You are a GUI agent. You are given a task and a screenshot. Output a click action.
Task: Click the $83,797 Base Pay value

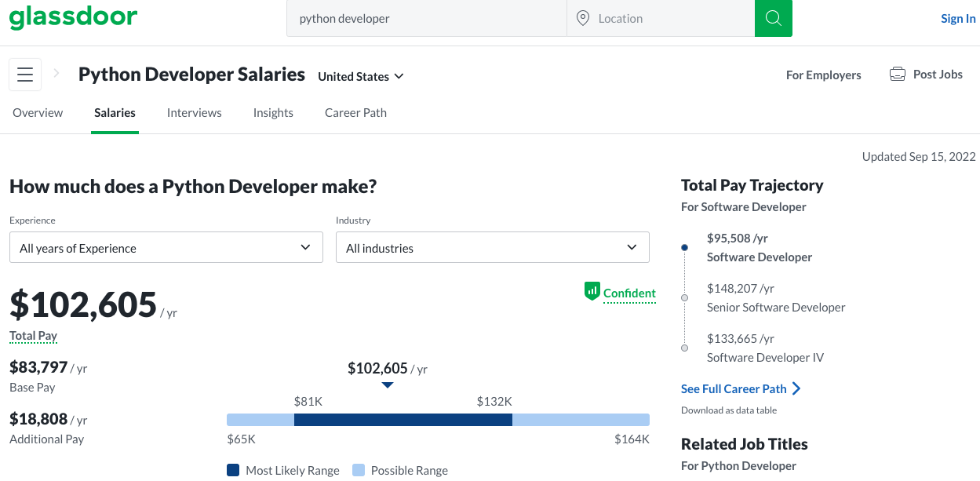pyautogui.click(x=38, y=366)
